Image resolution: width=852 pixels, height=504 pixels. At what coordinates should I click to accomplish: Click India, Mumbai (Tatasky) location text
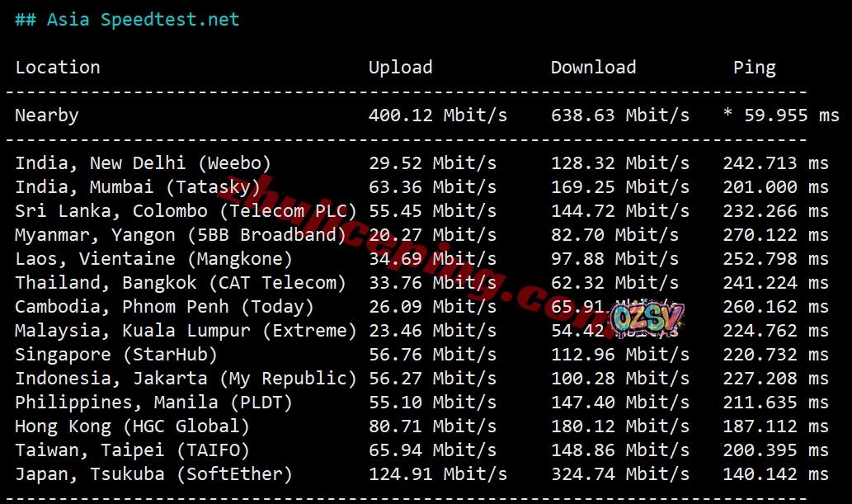click(138, 187)
